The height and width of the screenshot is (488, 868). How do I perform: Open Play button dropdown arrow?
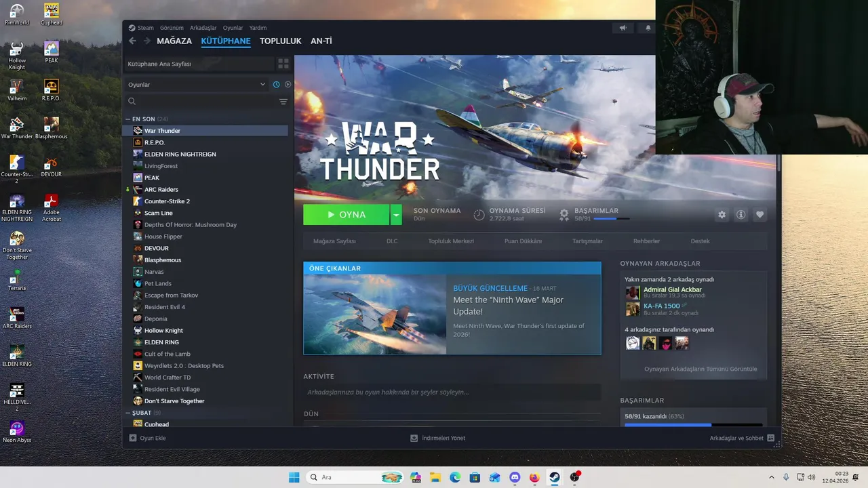pos(396,215)
